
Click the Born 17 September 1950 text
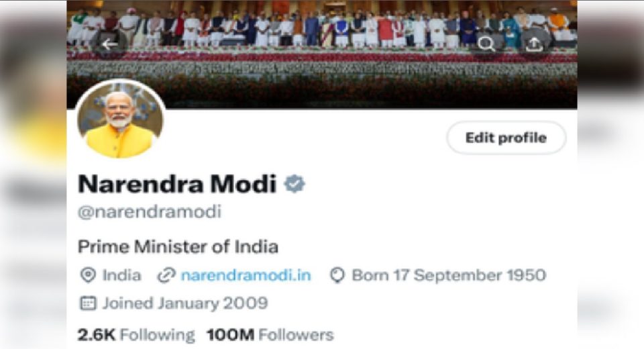point(449,275)
